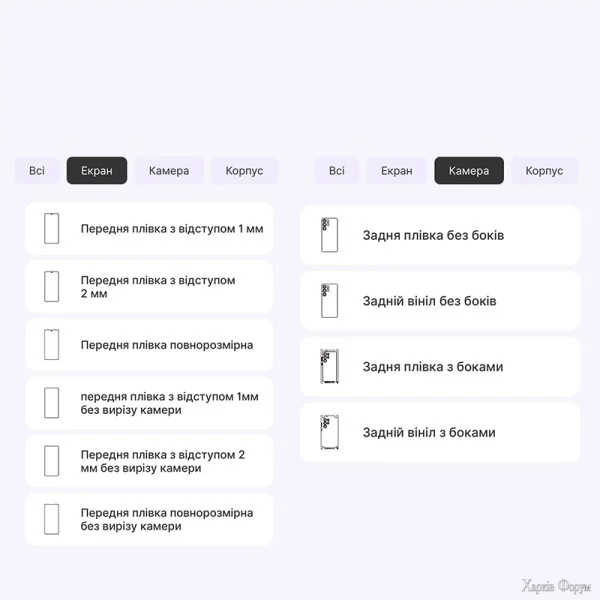Image resolution: width=600 pixels, height=600 pixels.
Task: Select Задній вініл з боками option text
Action: pyautogui.click(x=428, y=433)
